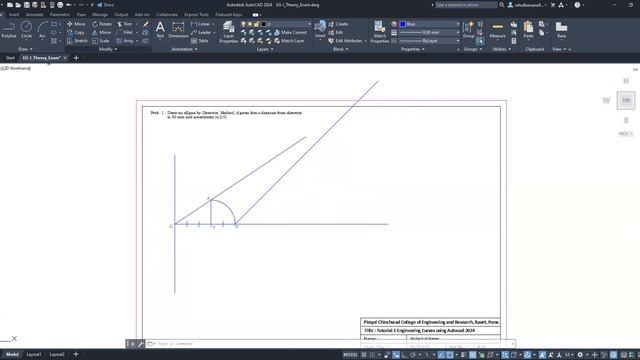Image resolution: width=640 pixels, height=360 pixels.
Task: Toggle ortho mode in status bar
Action: coord(405,355)
